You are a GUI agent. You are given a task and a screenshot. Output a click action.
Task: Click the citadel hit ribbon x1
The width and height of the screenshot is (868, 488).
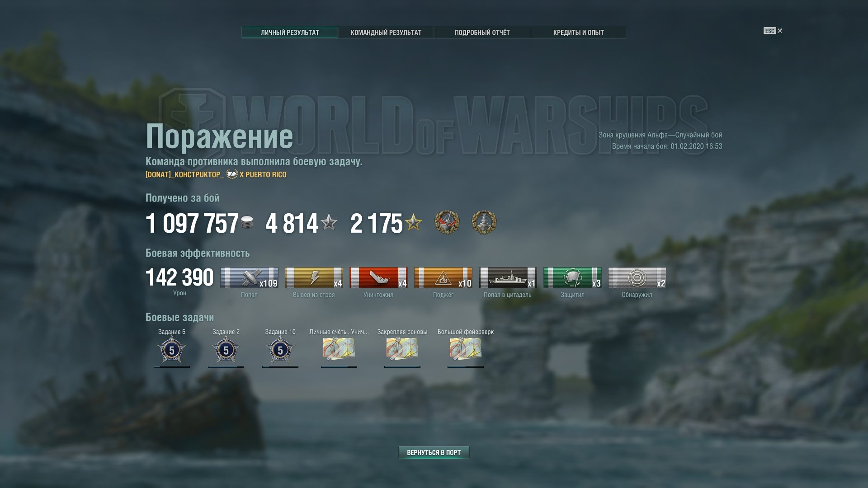(508, 277)
